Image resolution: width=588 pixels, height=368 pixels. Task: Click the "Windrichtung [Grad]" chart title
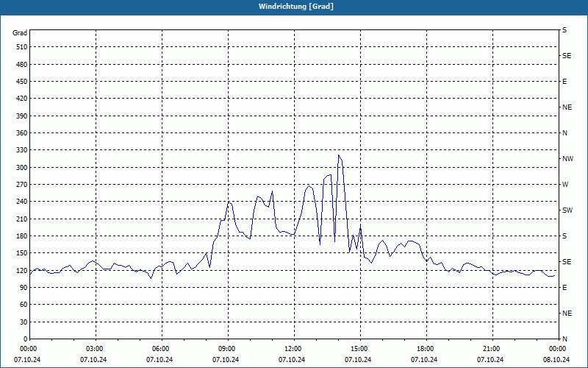coord(296,7)
